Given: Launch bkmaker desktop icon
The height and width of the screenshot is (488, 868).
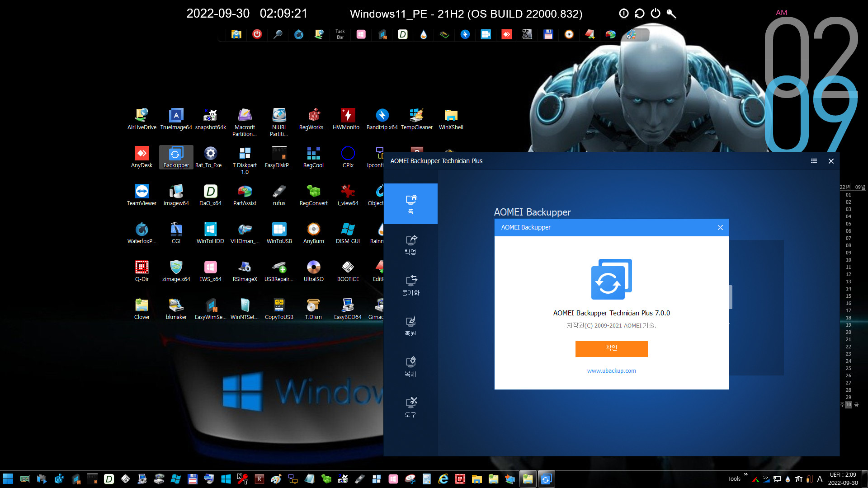Looking at the screenshot, I should (x=176, y=309).
